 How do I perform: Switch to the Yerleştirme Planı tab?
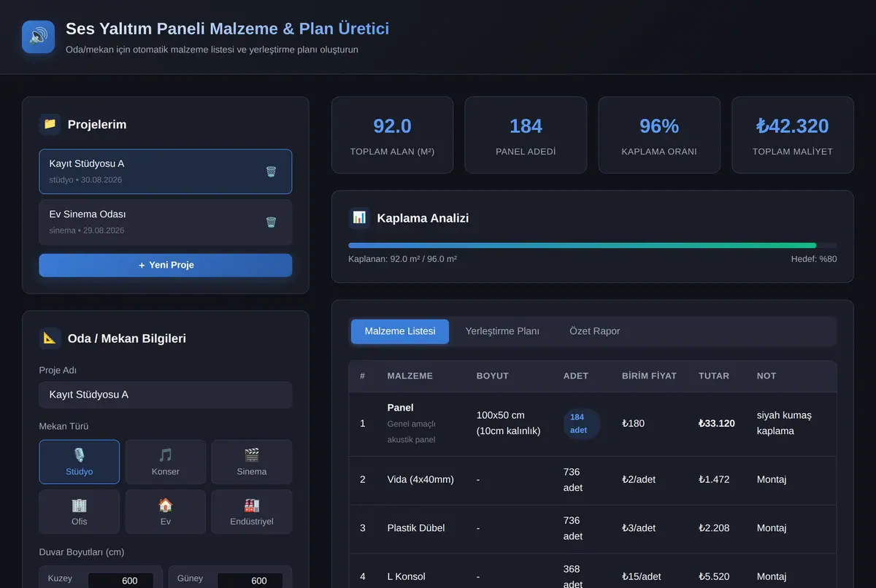[x=502, y=331]
